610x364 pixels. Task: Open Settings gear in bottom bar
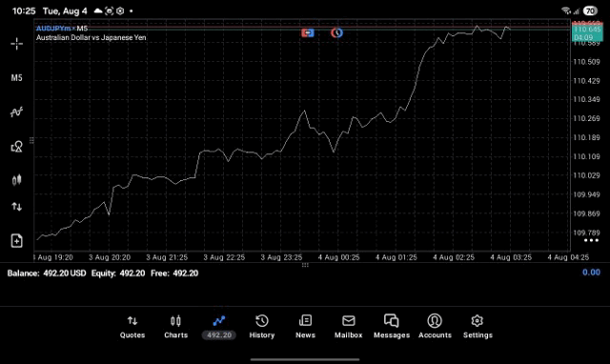(x=478, y=327)
